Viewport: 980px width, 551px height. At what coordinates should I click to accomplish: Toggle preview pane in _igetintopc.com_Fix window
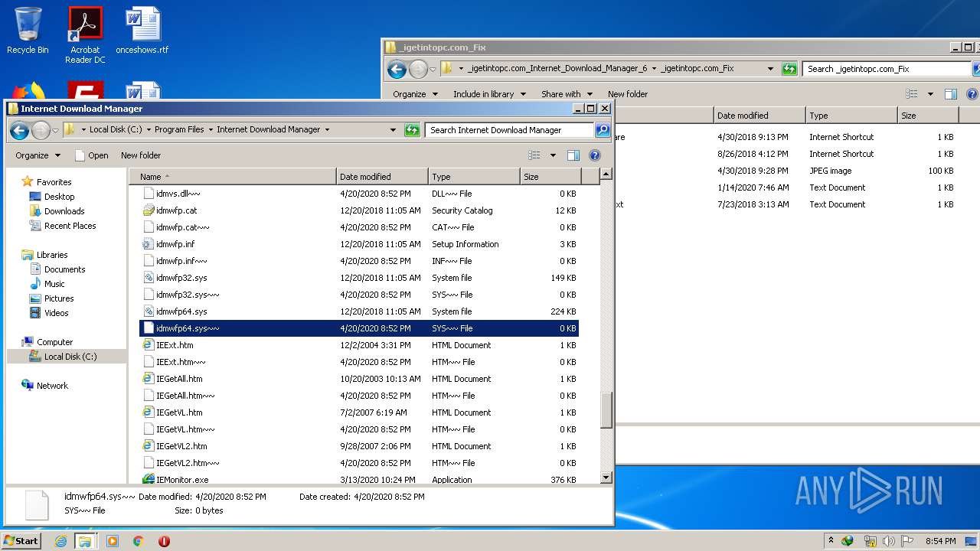click(951, 94)
